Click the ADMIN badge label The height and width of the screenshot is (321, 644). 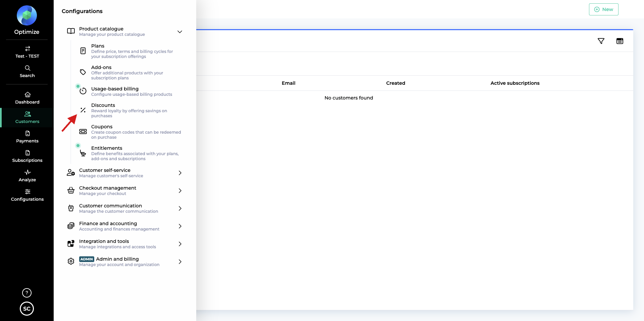87,259
